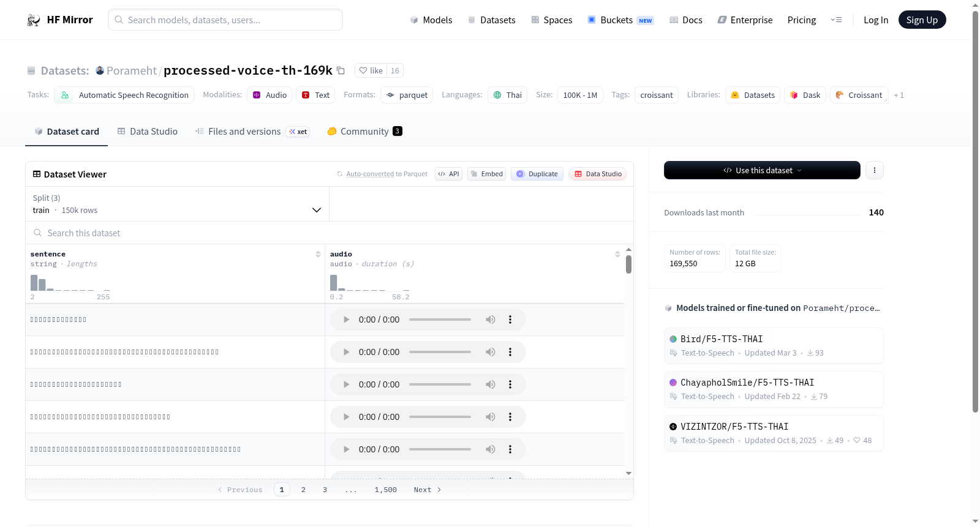Viewport: 980px width, 527px height.
Task: Open the Community tab
Action: click(x=364, y=132)
